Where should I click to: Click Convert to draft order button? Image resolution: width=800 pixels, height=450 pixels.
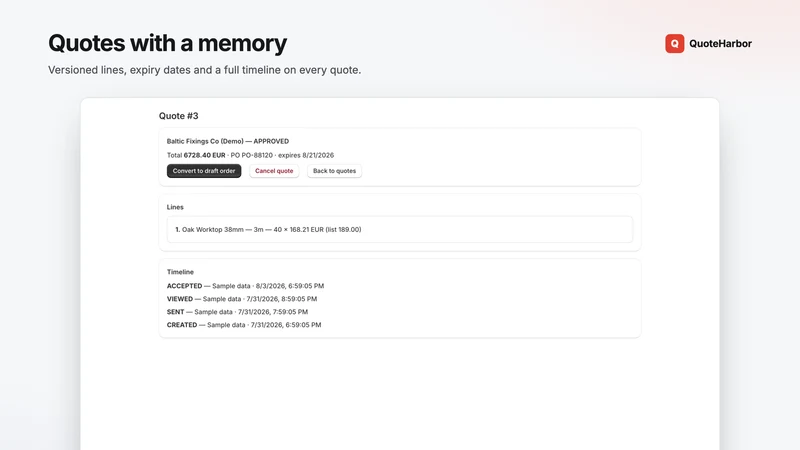tap(204, 171)
